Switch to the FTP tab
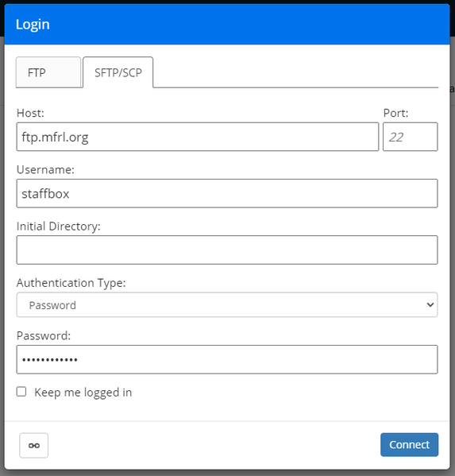The height and width of the screenshot is (476, 455). pos(48,72)
